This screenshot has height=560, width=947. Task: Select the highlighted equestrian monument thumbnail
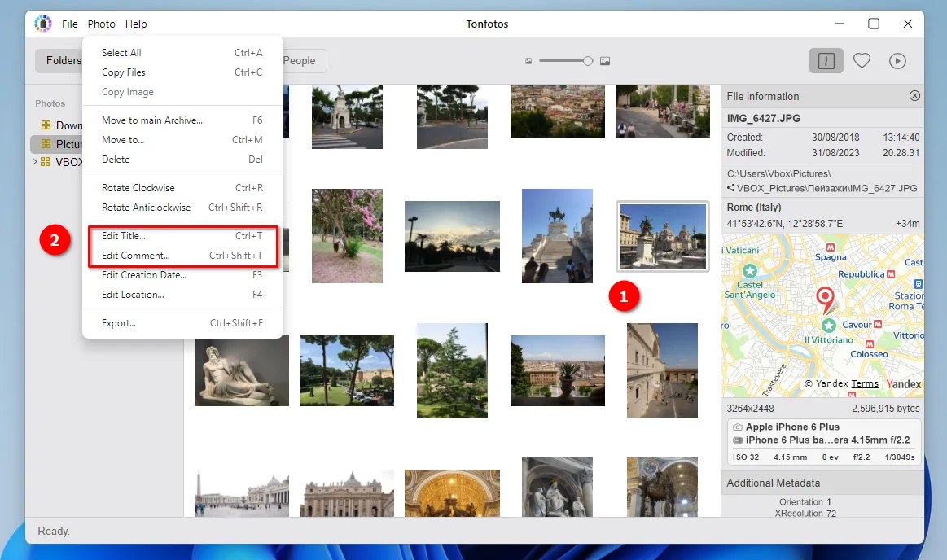coord(663,236)
